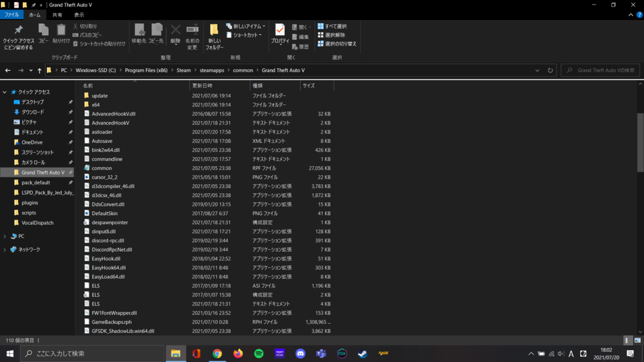This screenshot has height=362, width=644.
Task: Open the File (ファイル) tab
Action: pos(12,15)
